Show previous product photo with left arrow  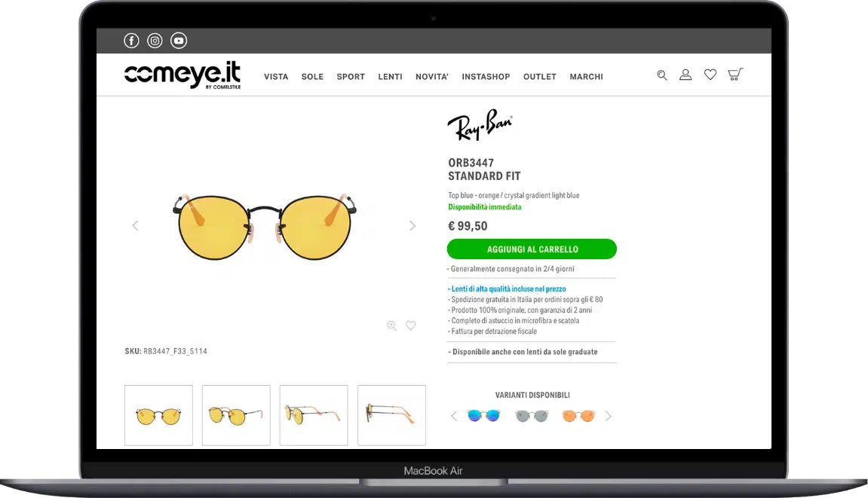(135, 226)
